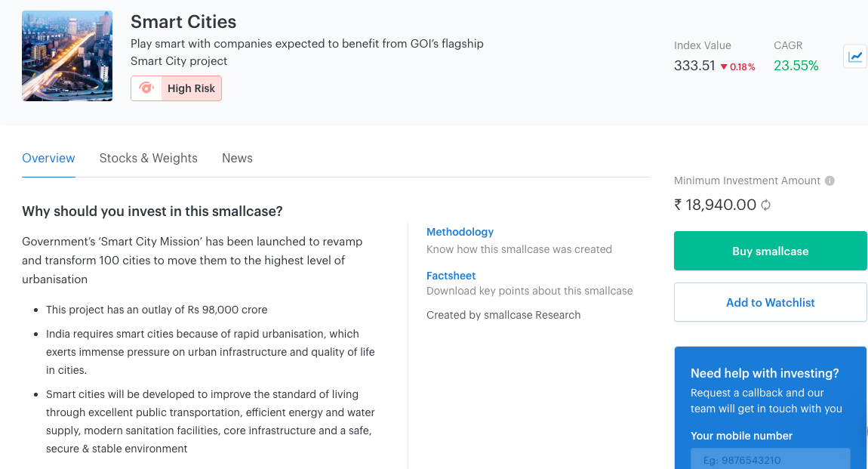Click the Index Value 333.51 figure
The width and height of the screenshot is (868, 469).
tap(694, 66)
